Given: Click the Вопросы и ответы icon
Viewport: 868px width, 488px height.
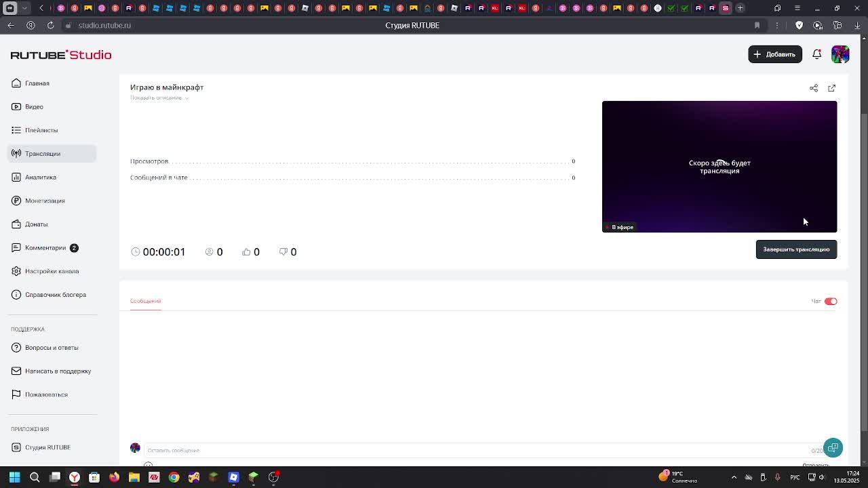Looking at the screenshot, I should coord(16,348).
